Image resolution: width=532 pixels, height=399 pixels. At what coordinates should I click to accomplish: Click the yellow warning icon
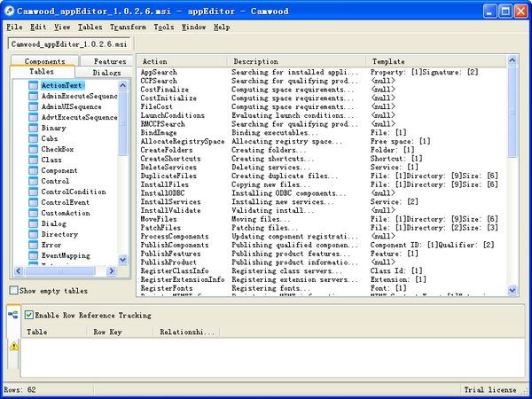(x=14, y=347)
